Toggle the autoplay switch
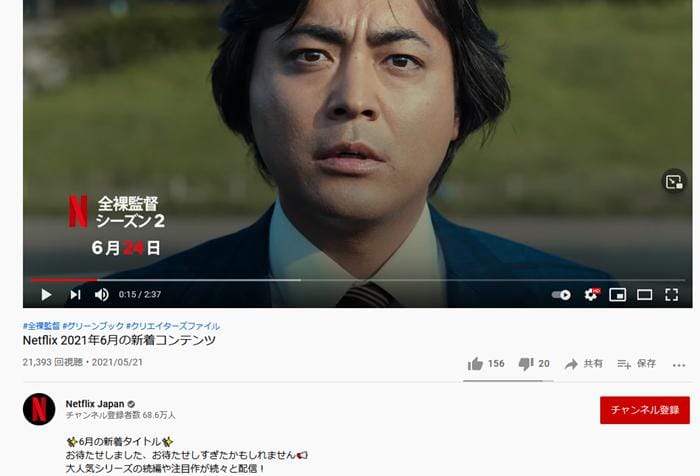 pos(562,295)
